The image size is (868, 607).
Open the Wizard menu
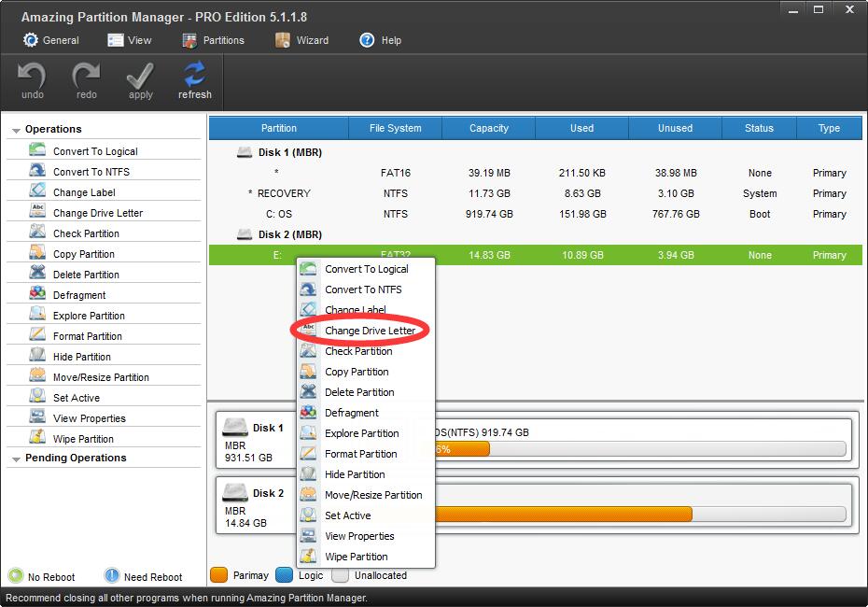tap(301, 40)
